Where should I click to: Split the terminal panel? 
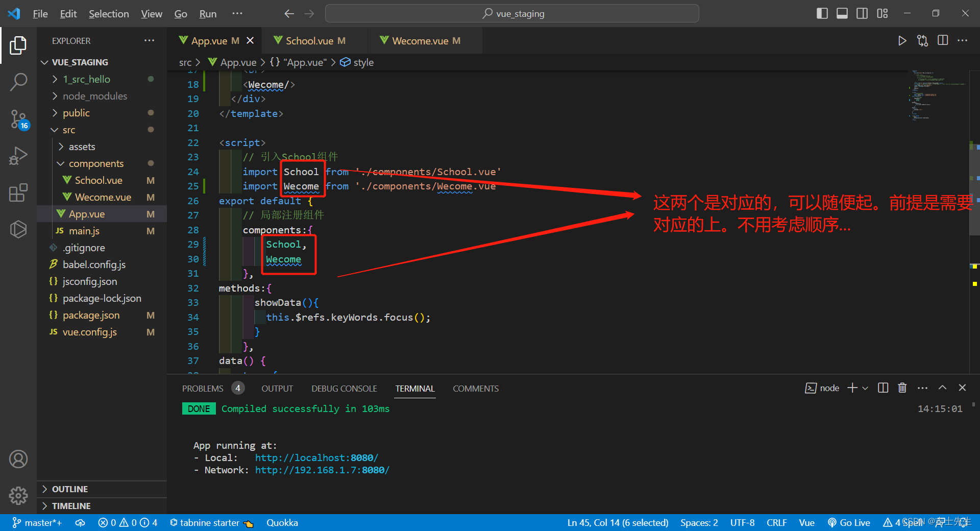tap(883, 388)
